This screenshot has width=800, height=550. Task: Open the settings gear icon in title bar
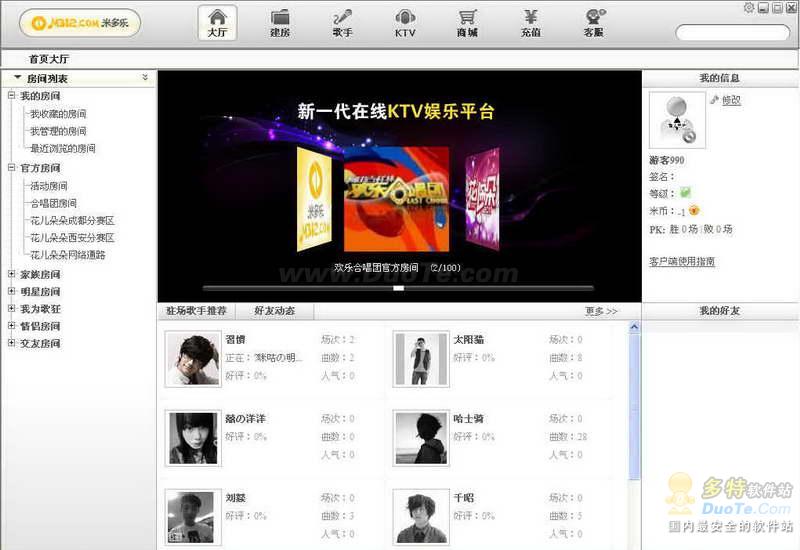click(749, 8)
